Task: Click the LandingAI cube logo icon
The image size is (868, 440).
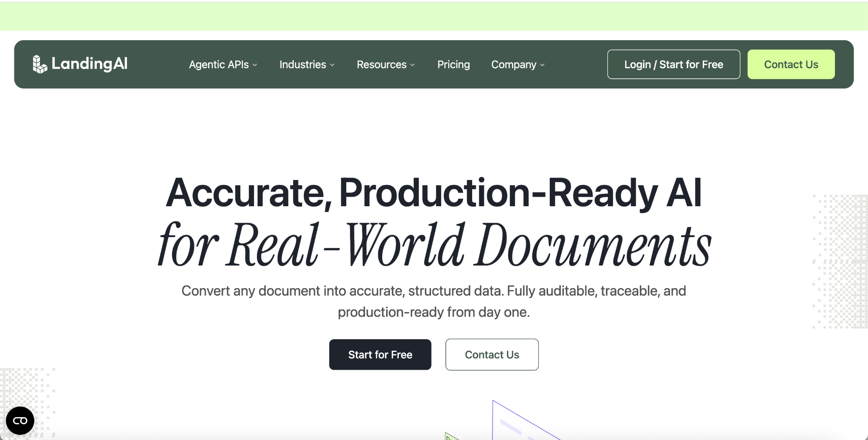Action: (x=40, y=64)
